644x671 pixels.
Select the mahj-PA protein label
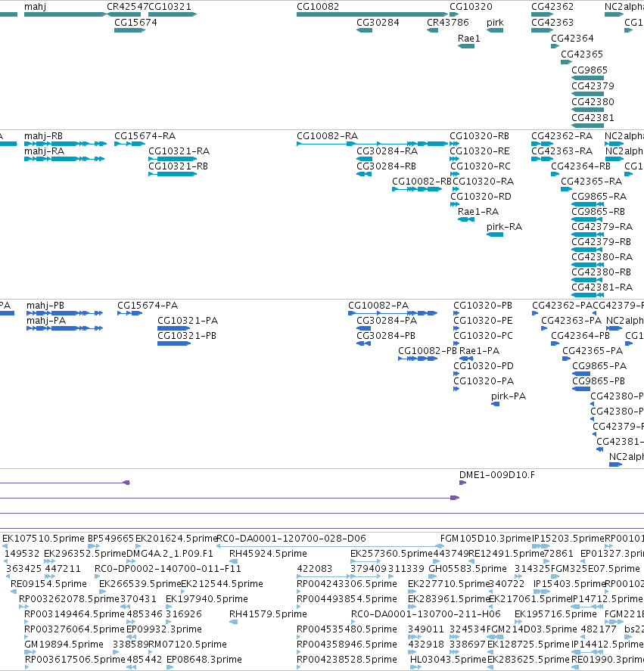[46, 321]
